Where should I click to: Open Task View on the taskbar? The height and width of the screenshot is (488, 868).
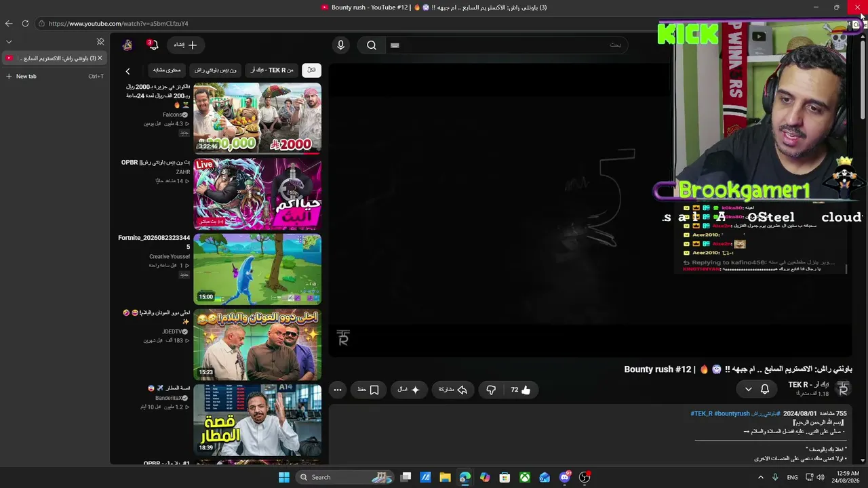[406, 477]
